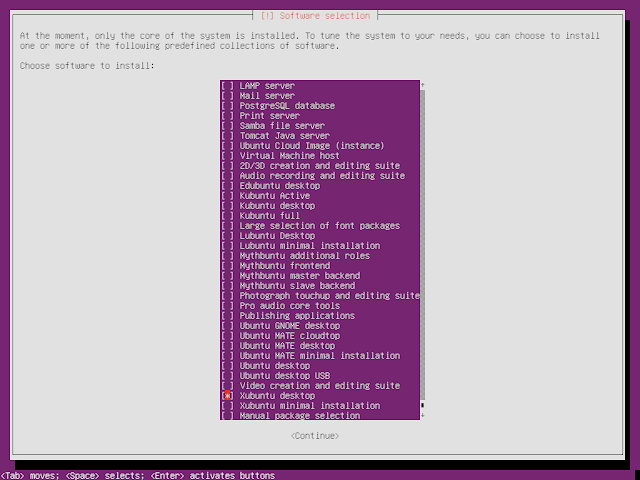Image resolution: width=640 pixels, height=480 pixels.
Task: Check the Mail server checkbox
Action: coord(227,96)
